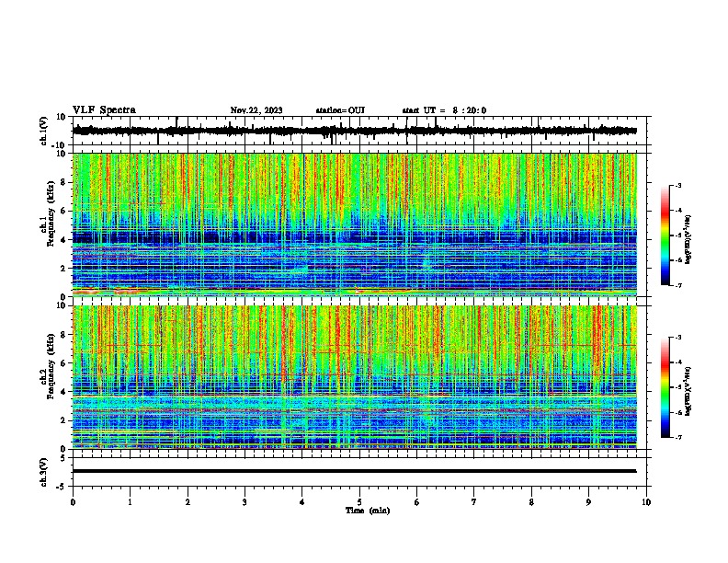Click inside the ch.2 spectrogram panel
Viewport: 728px width, 563px height.
(354, 377)
